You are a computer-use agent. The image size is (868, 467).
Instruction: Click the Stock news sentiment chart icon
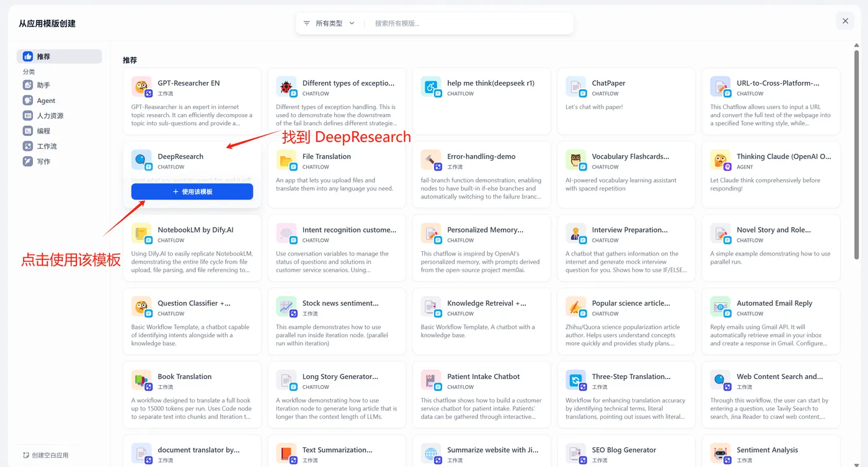(286, 306)
